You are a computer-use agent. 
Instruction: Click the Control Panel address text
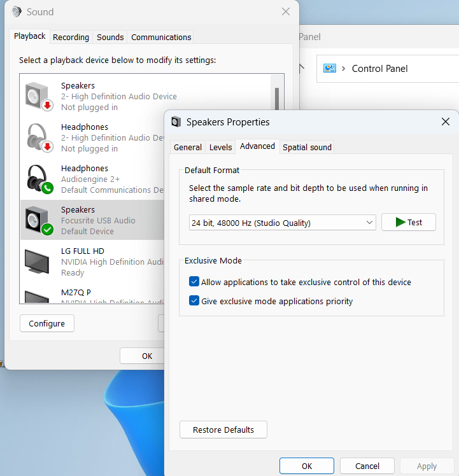coord(379,69)
